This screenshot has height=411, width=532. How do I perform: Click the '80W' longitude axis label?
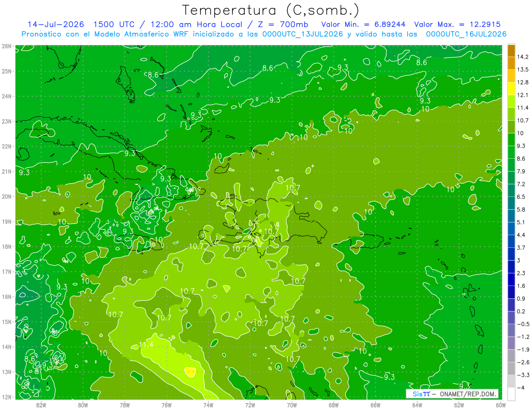pos(83,405)
